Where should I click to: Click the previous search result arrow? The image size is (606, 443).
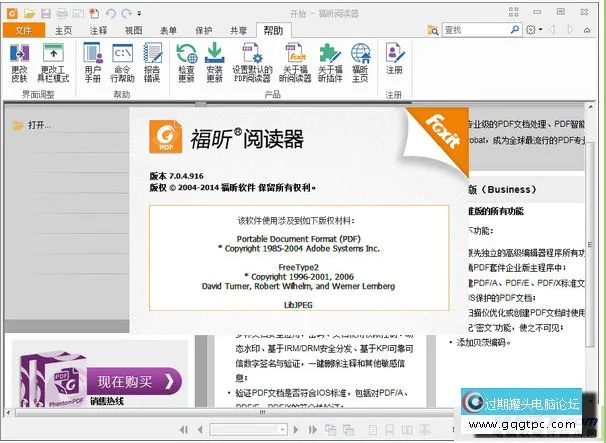tap(553, 30)
